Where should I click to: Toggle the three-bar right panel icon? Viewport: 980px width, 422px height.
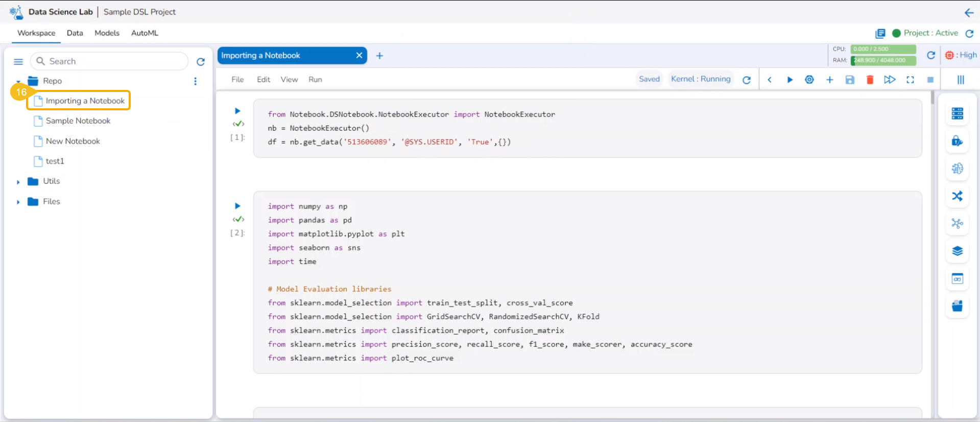point(960,80)
